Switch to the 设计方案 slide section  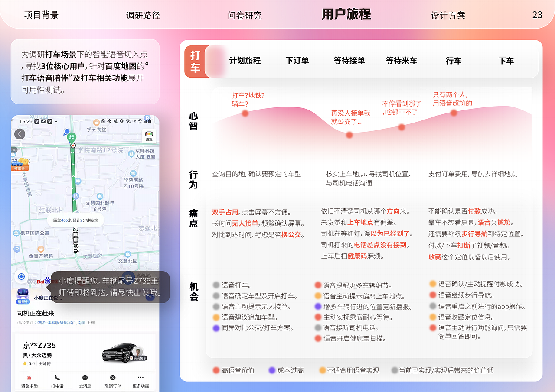tap(448, 15)
